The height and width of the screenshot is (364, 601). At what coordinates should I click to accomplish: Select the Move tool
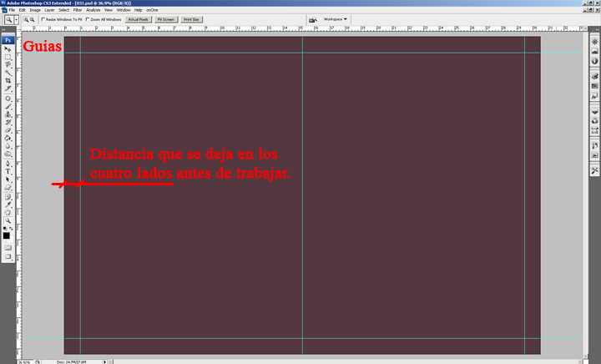coord(8,48)
